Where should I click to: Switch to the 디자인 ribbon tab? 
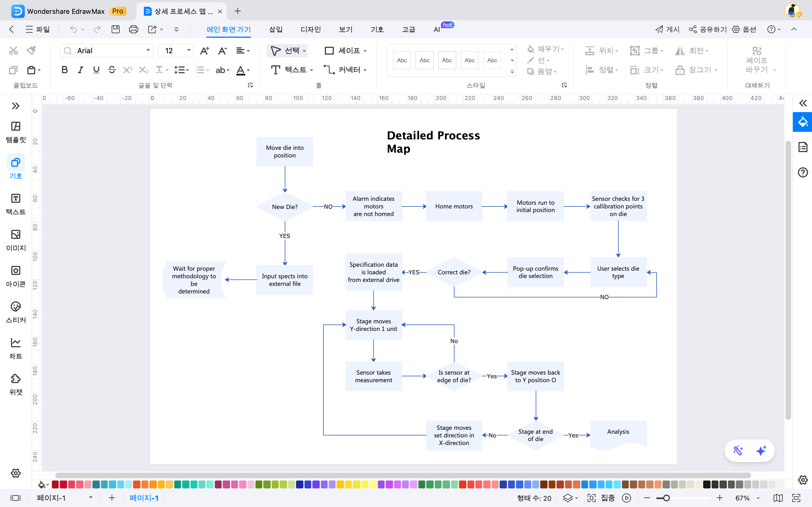310,30
